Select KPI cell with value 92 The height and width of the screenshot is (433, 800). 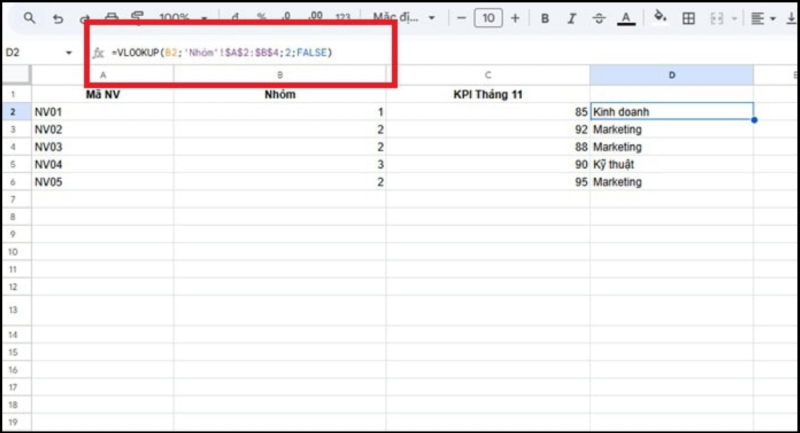488,130
